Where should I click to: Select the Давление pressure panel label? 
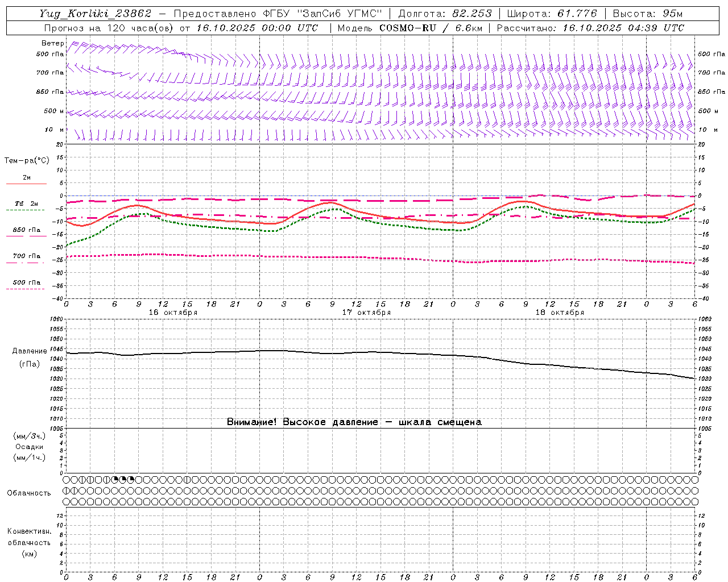(x=30, y=351)
